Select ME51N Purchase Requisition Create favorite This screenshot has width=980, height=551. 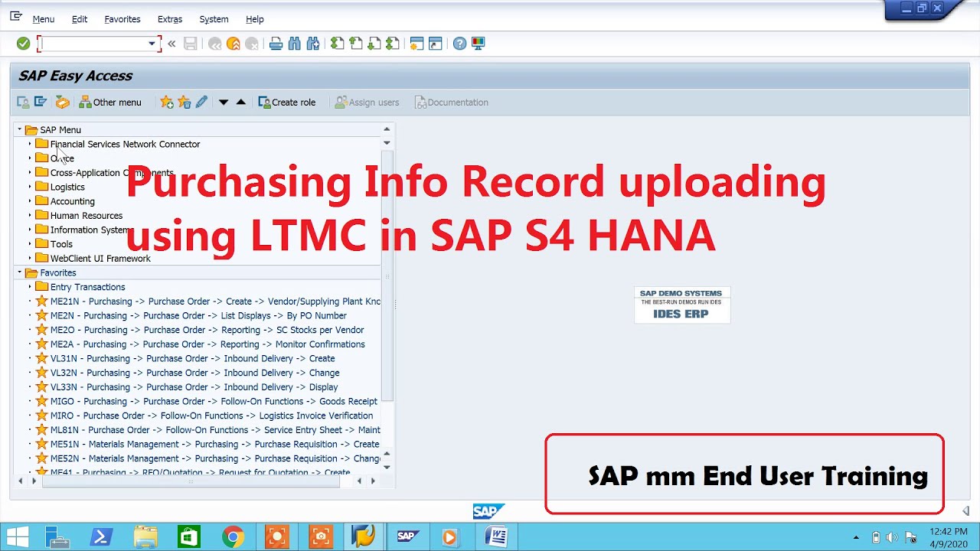tap(214, 444)
